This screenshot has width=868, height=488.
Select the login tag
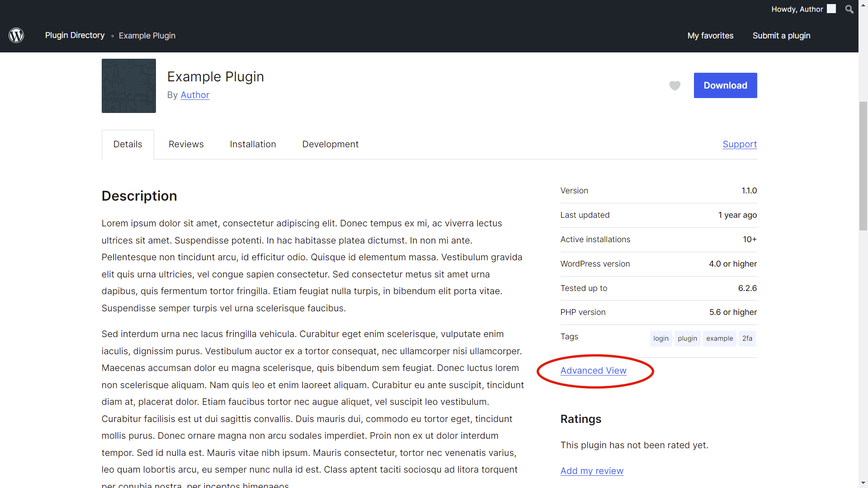[660, 338]
